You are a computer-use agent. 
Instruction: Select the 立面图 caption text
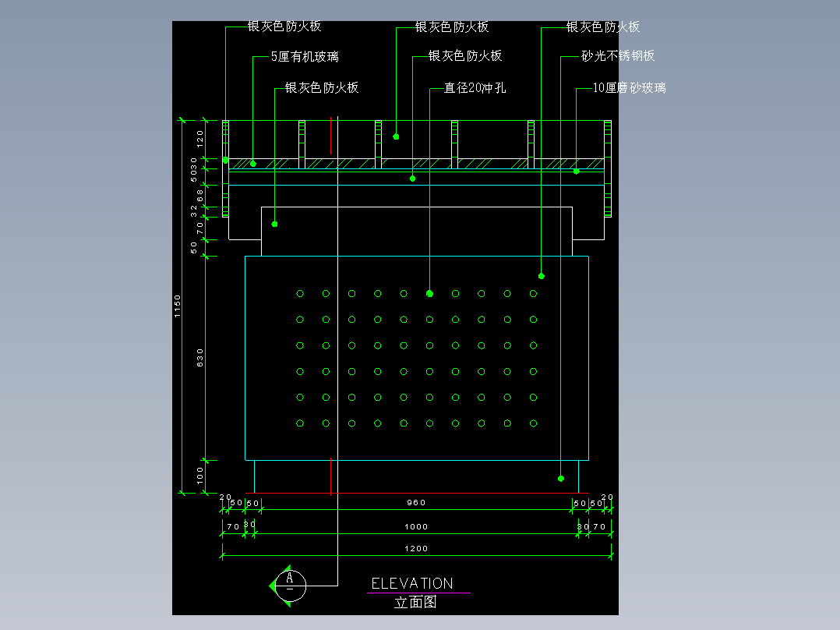pyautogui.click(x=415, y=602)
